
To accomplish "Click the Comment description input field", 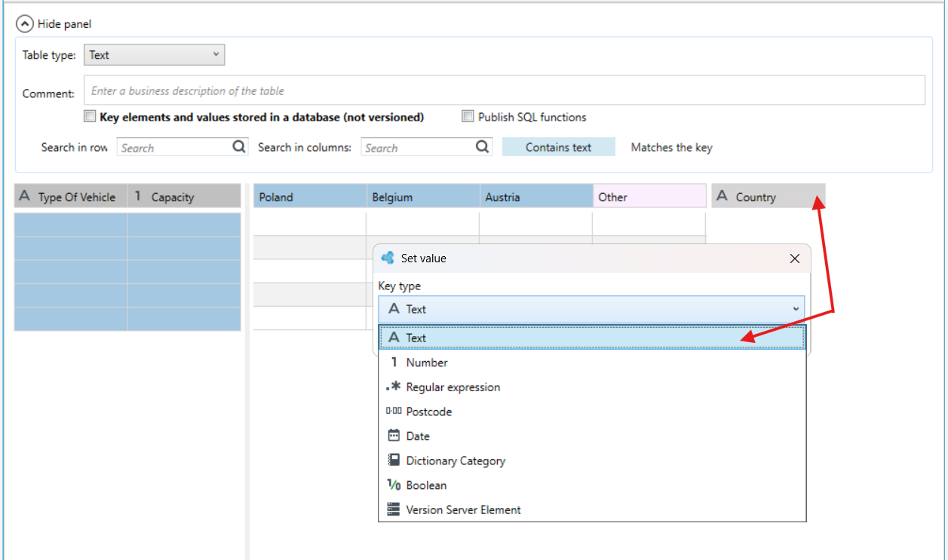I will click(x=505, y=90).
